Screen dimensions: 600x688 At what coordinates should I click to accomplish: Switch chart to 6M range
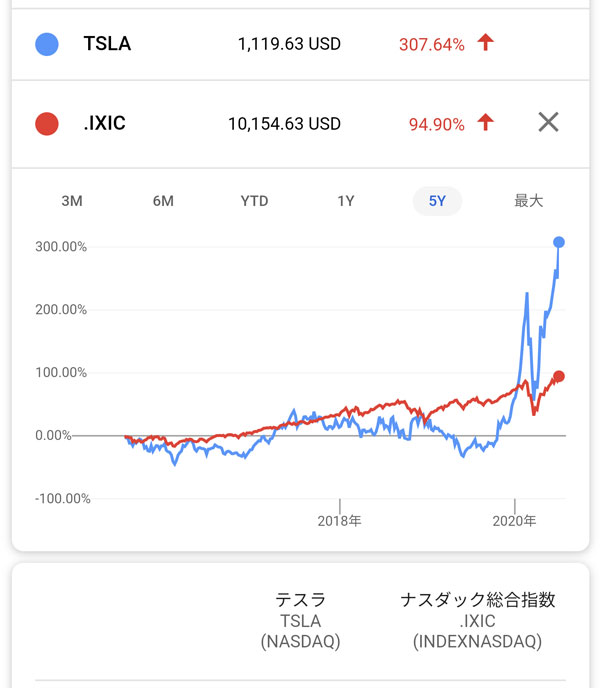[163, 201]
